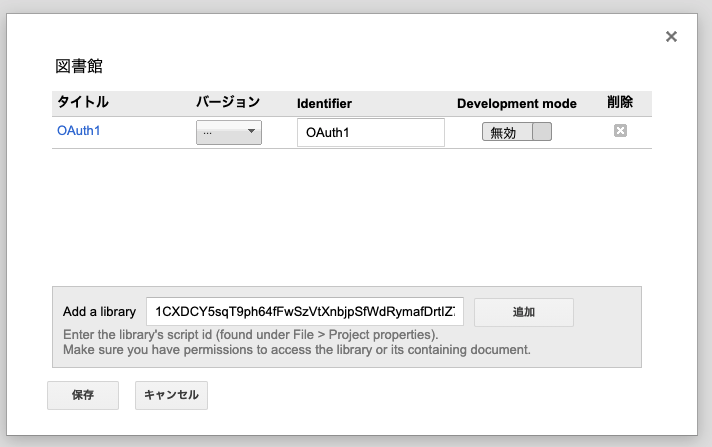Click the Add a library script id field
The image size is (712, 447).
305,312
